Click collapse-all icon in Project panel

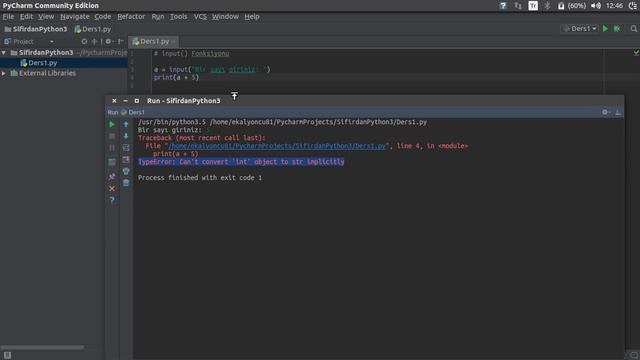pyautogui.click(x=94, y=41)
